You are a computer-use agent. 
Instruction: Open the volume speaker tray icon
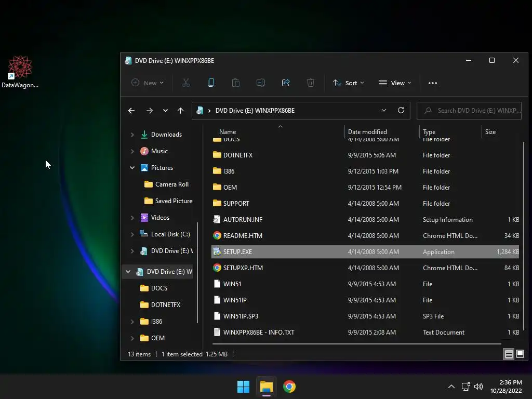point(478,387)
